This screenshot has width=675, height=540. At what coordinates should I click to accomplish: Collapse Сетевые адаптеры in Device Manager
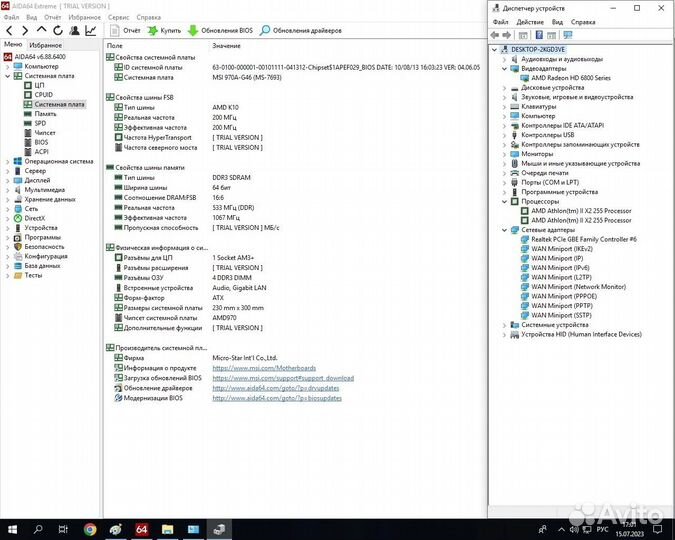505,230
